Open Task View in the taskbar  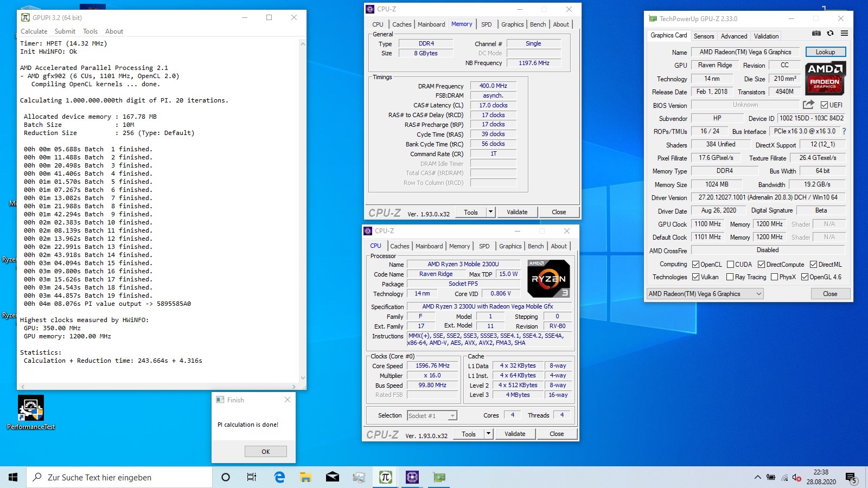pyautogui.click(x=252, y=477)
